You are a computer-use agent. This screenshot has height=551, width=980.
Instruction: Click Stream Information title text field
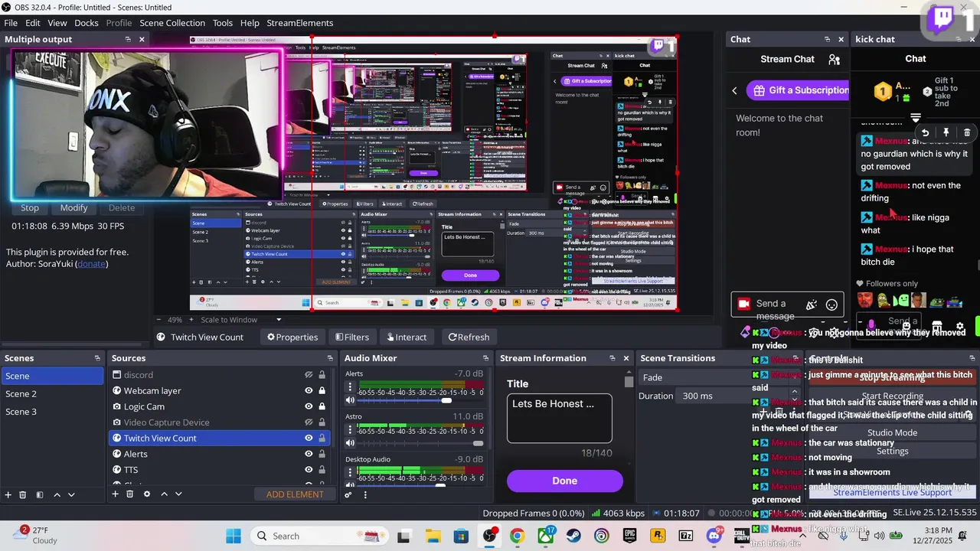click(x=560, y=418)
